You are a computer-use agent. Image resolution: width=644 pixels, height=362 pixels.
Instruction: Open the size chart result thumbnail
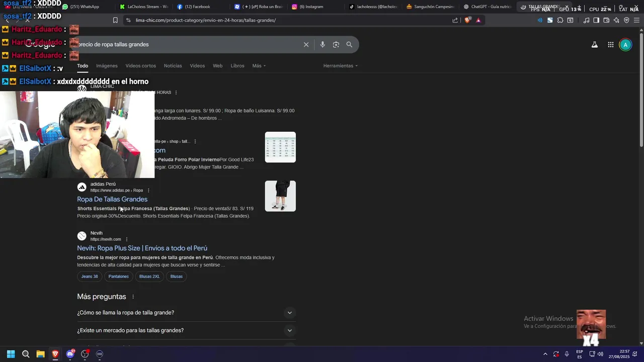pyautogui.click(x=280, y=147)
